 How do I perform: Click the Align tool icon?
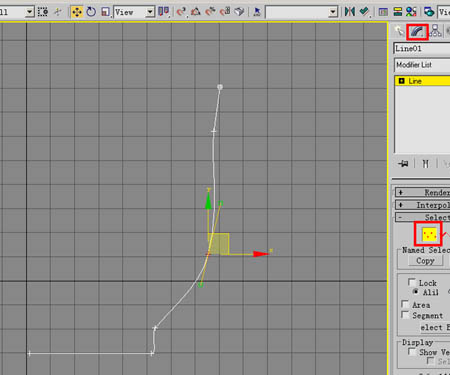click(364, 12)
